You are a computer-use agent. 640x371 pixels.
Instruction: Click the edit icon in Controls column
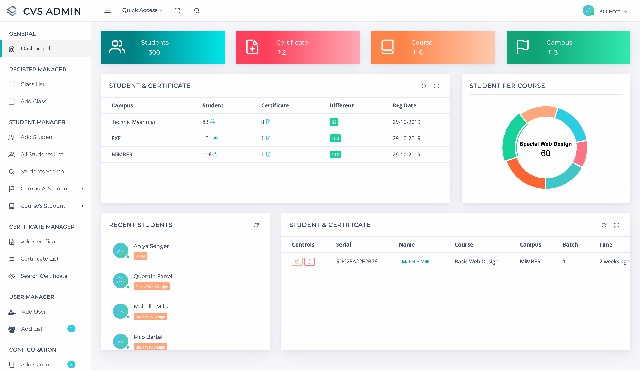(297, 261)
